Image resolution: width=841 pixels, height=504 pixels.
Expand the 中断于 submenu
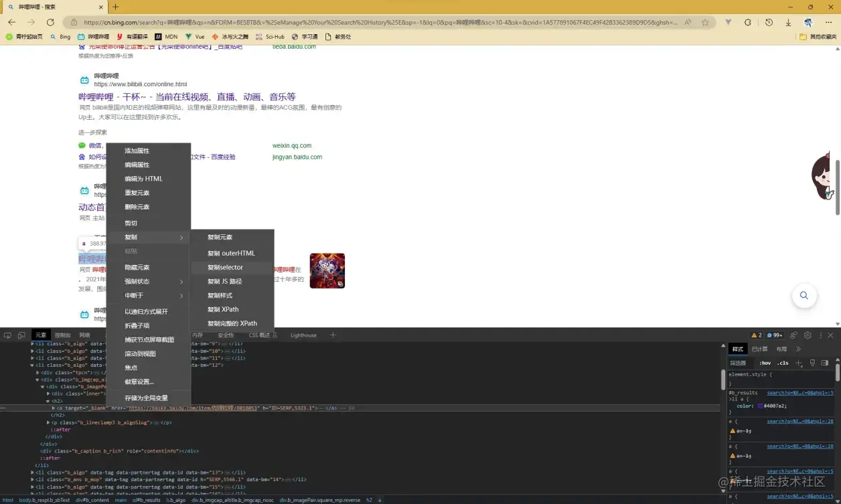tap(181, 296)
